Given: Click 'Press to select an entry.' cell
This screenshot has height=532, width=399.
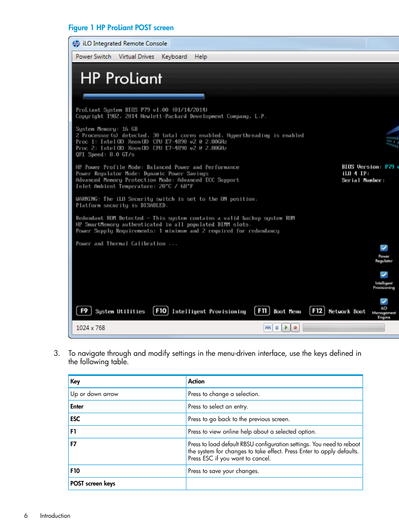Looking at the screenshot, I should (274, 406).
